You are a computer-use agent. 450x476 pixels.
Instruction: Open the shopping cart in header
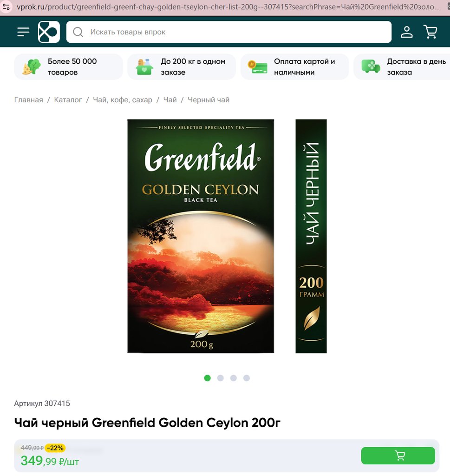(x=430, y=32)
